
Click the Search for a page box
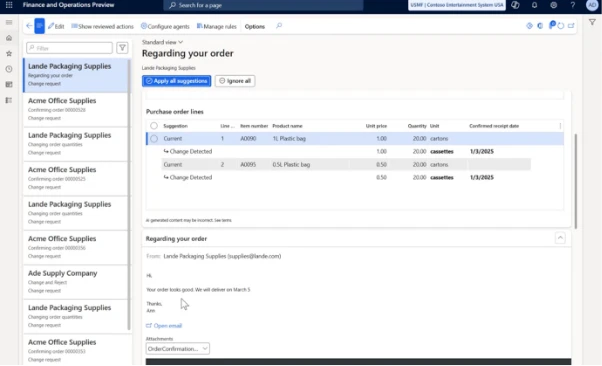[263, 5]
